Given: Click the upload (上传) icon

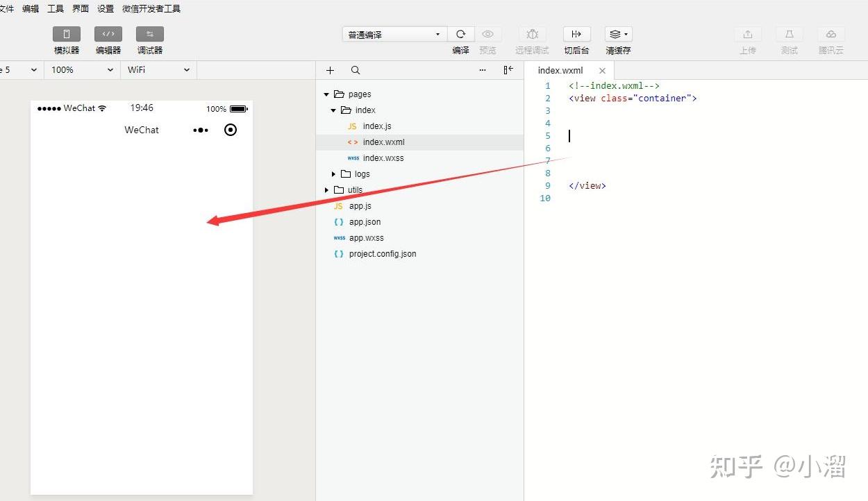Looking at the screenshot, I should (748, 34).
